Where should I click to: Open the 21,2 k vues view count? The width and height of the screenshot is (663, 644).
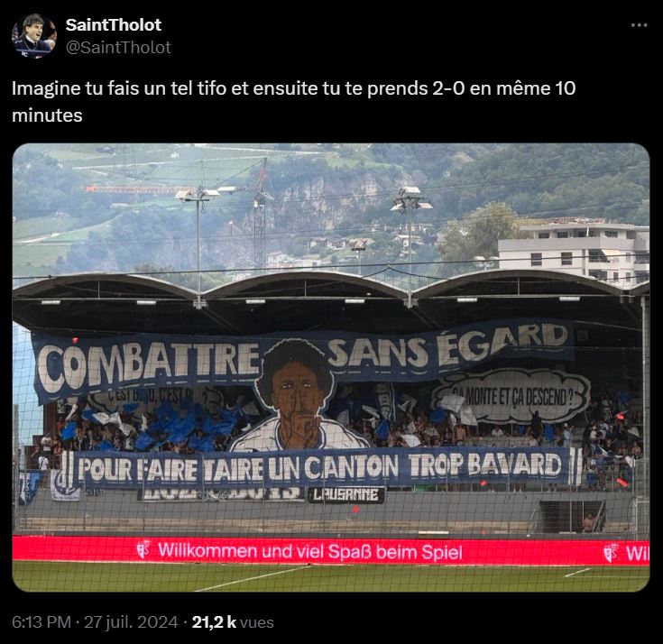point(233,622)
